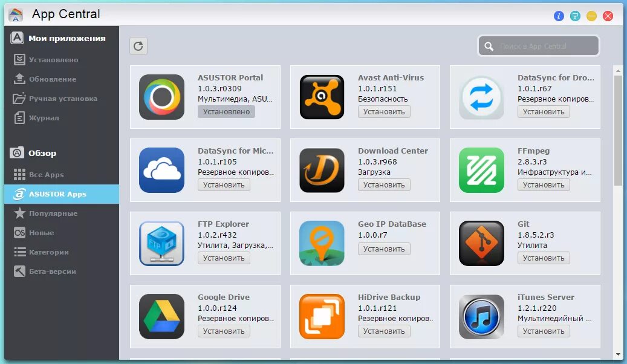Open the HiDrive Backup app icon
Viewport: 627px width, 364px height.
tap(322, 316)
